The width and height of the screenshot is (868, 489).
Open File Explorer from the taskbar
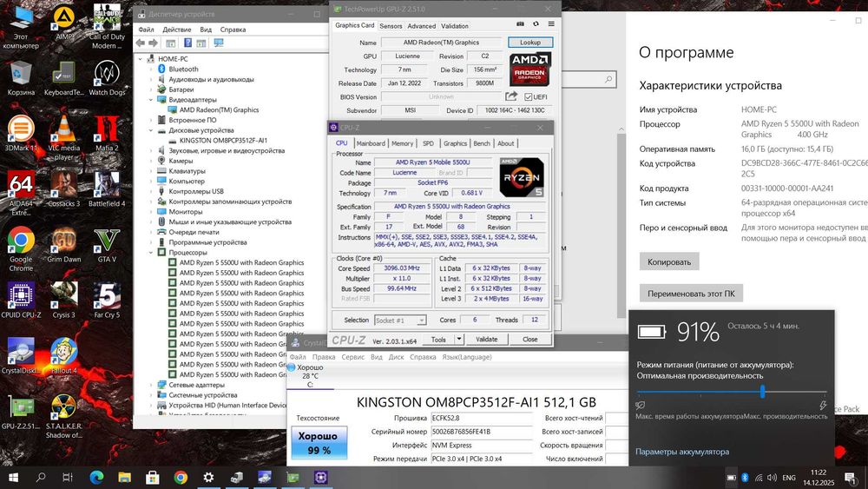[x=124, y=477]
